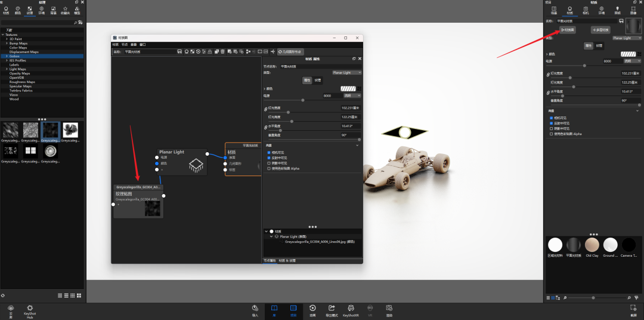This screenshot has height=320, width=644.
Task: Click the utilities sliders icon in graph toolbar
Action: [205, 51]
